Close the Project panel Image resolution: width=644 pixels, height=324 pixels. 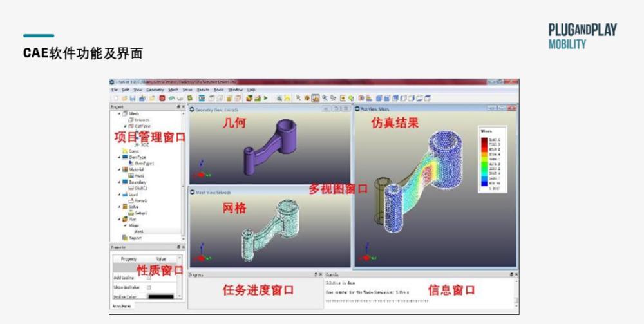(184, 106)
